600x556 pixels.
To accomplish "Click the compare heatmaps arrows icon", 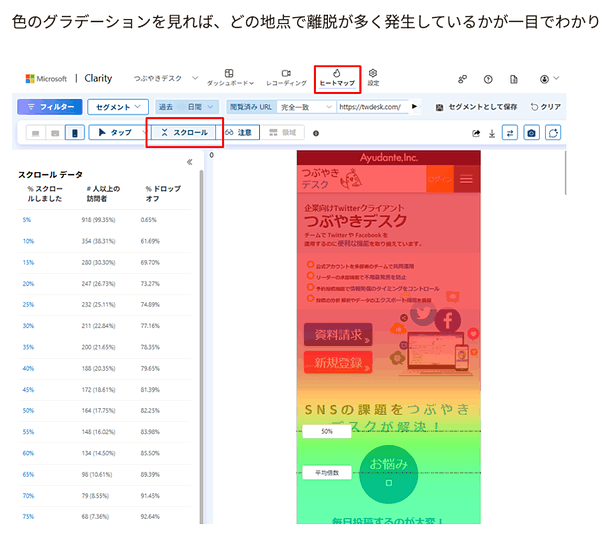I will [510, 133].
